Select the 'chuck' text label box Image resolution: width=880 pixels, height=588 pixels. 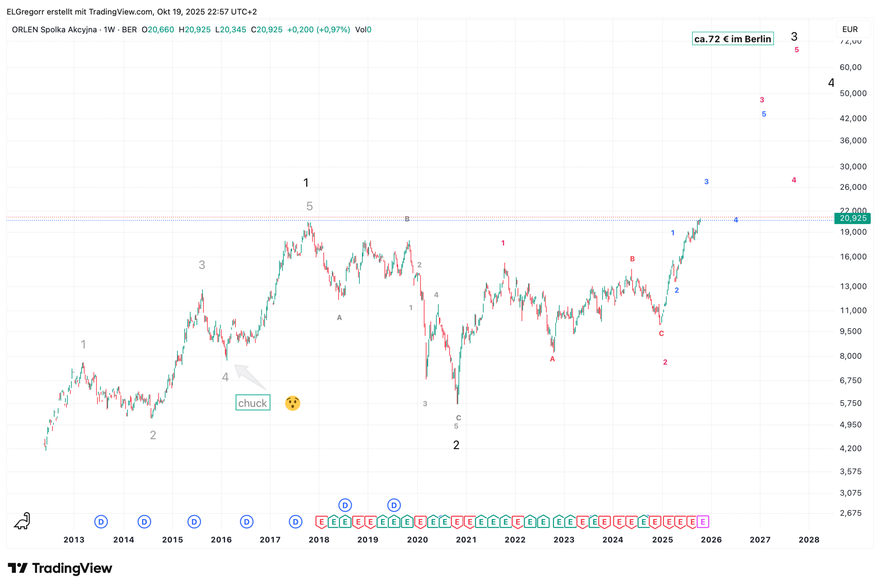pyautogui.click(x=252, y=403)
